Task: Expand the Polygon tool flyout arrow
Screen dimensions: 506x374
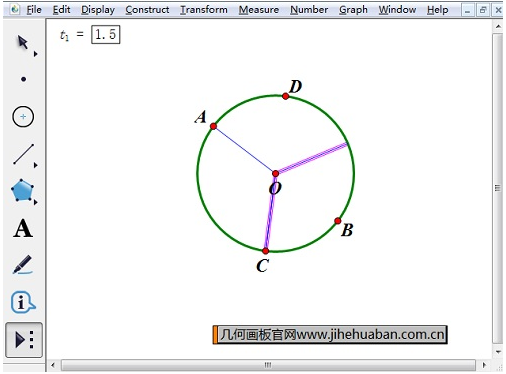Action: click(x=35, y=202)
